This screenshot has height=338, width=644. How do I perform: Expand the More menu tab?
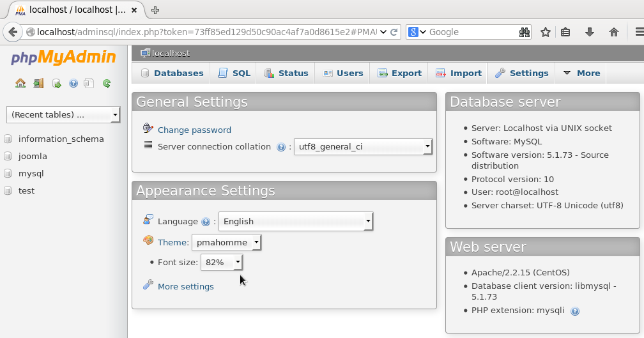(x=581, y=73)
